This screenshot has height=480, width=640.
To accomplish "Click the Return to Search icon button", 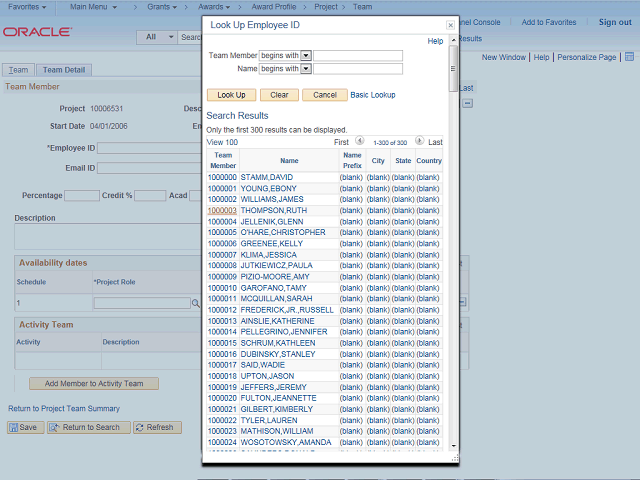I will point(86,427).
